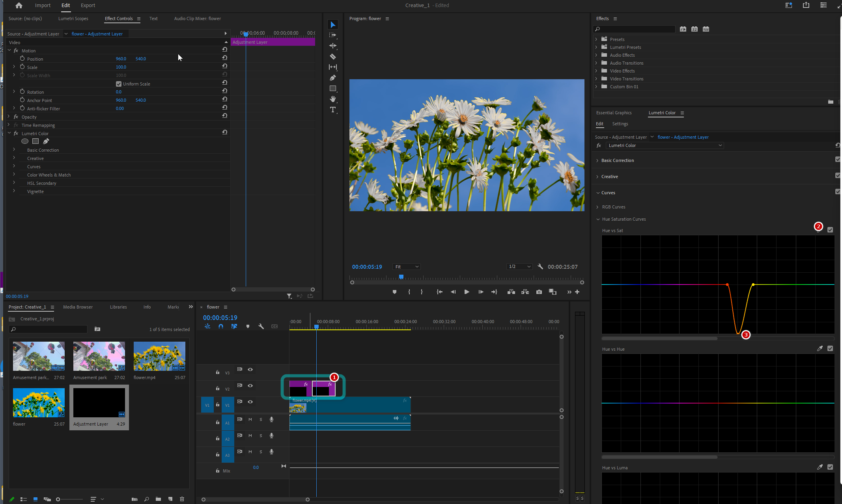Click Export Frame camera icon

(x=539, y=292)
